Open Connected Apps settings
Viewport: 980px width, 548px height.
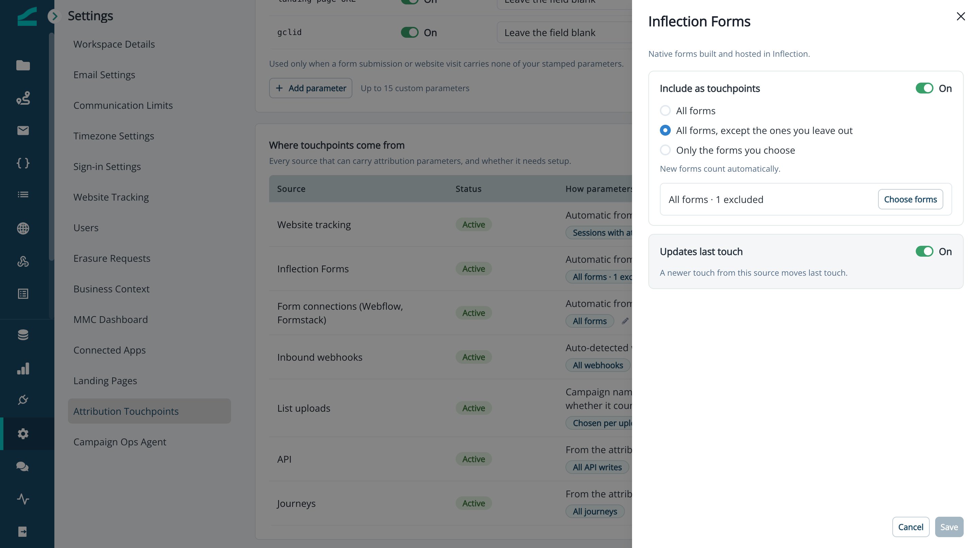109,350
